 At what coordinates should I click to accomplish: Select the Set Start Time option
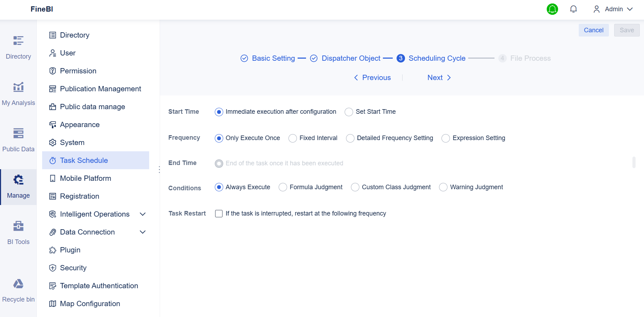[x=348, y=112]
